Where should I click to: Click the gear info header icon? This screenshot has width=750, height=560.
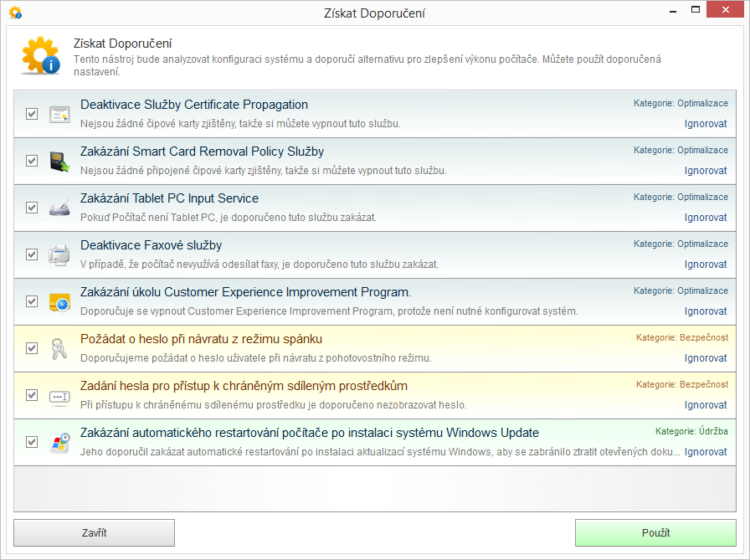pyautogui.click(x=40, y=57)
